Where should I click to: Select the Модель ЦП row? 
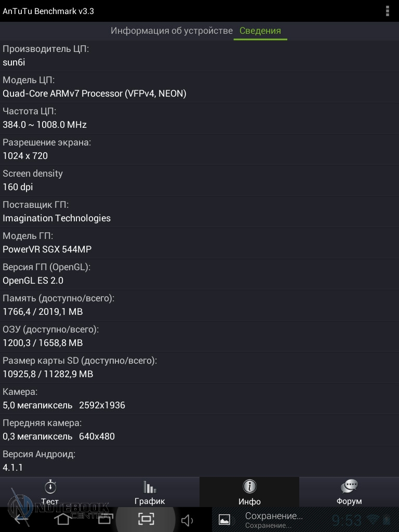click(199, 87)
